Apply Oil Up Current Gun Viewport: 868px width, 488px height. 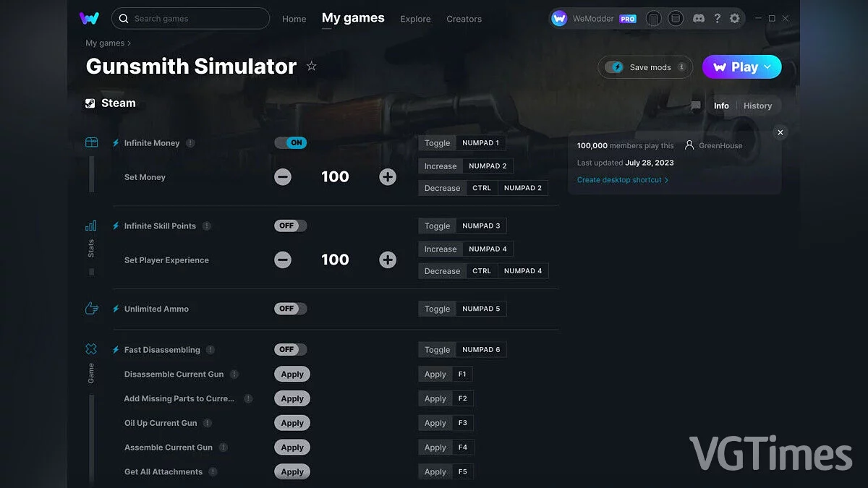292,423
